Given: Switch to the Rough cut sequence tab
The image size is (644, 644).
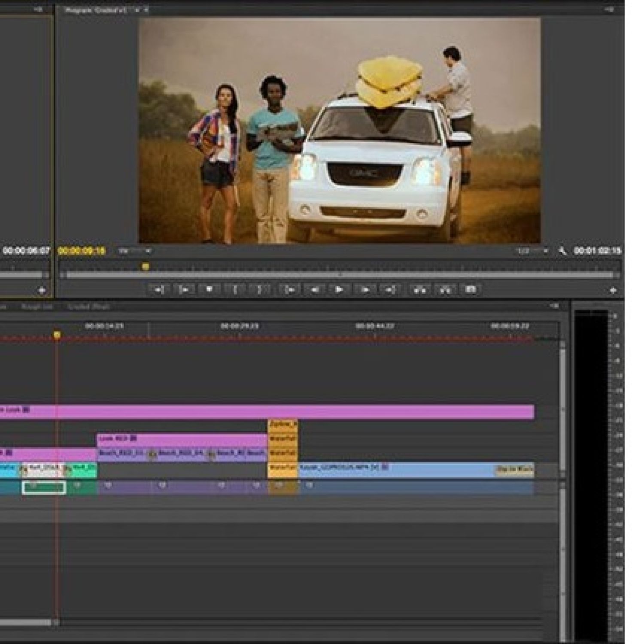Looking at the screenshot, I should 37,307.
